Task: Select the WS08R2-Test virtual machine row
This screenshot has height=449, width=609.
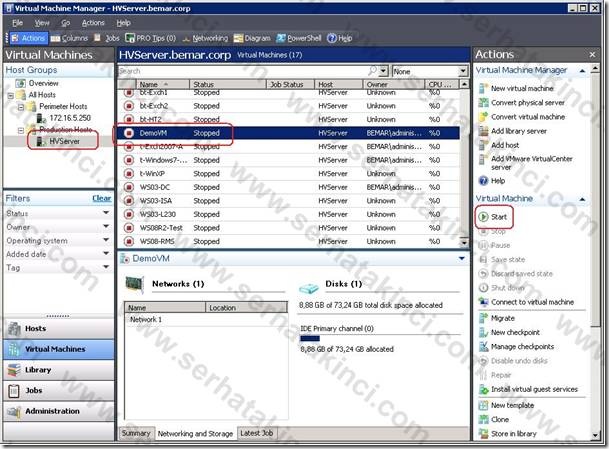Action: (x=288, y=228)
